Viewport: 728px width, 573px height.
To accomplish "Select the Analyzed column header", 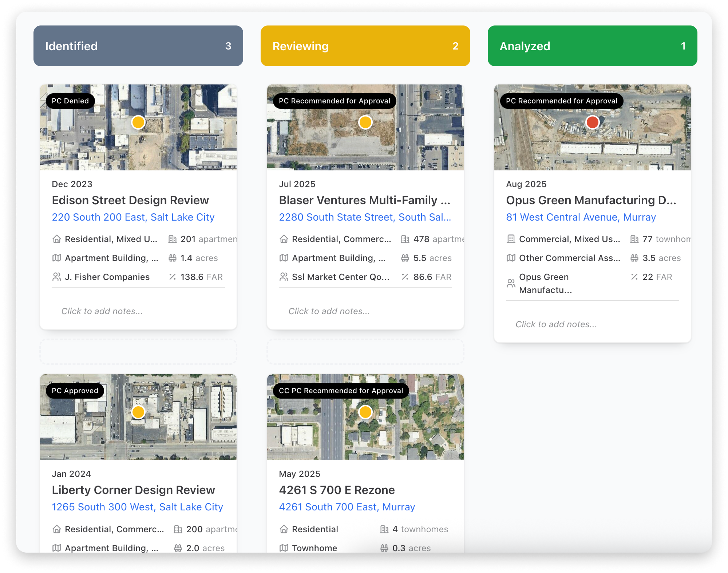I will tap(592, 46).
